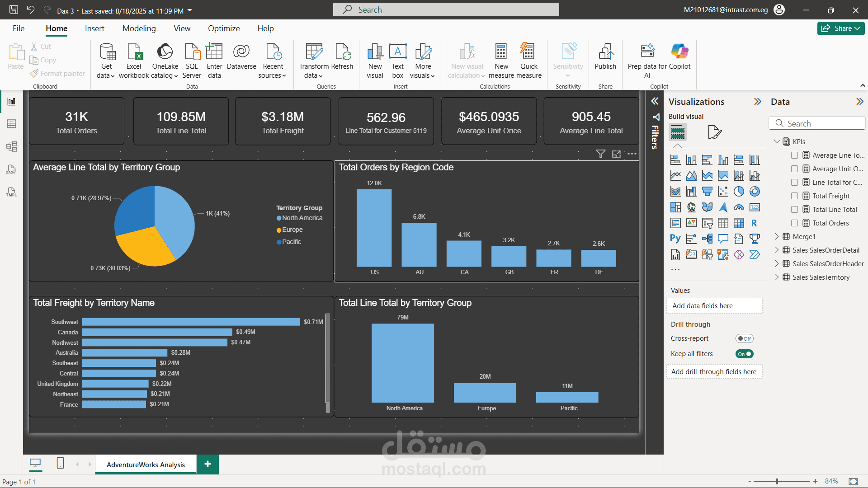868x488 pixels.
Task: Click the Save icon in title bar
Action: pyautogui.click(x=14, y=10)
